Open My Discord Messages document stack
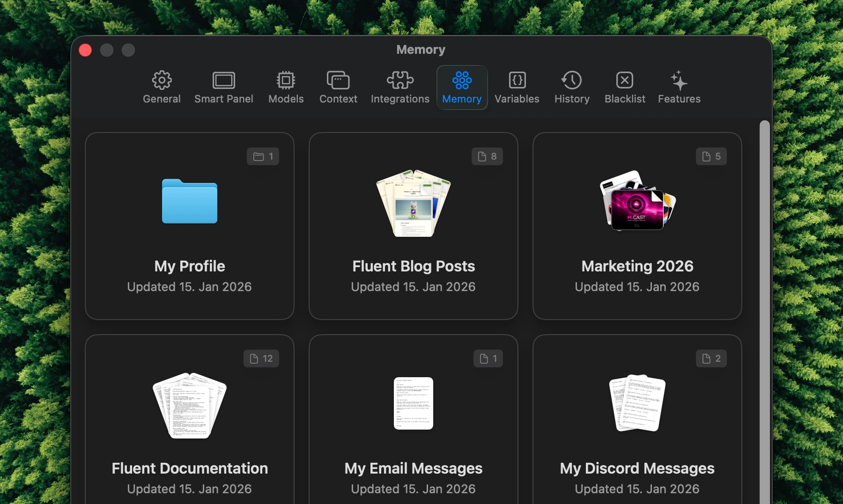The height and width of the screenshot is (504, 843). pos(637,403)
